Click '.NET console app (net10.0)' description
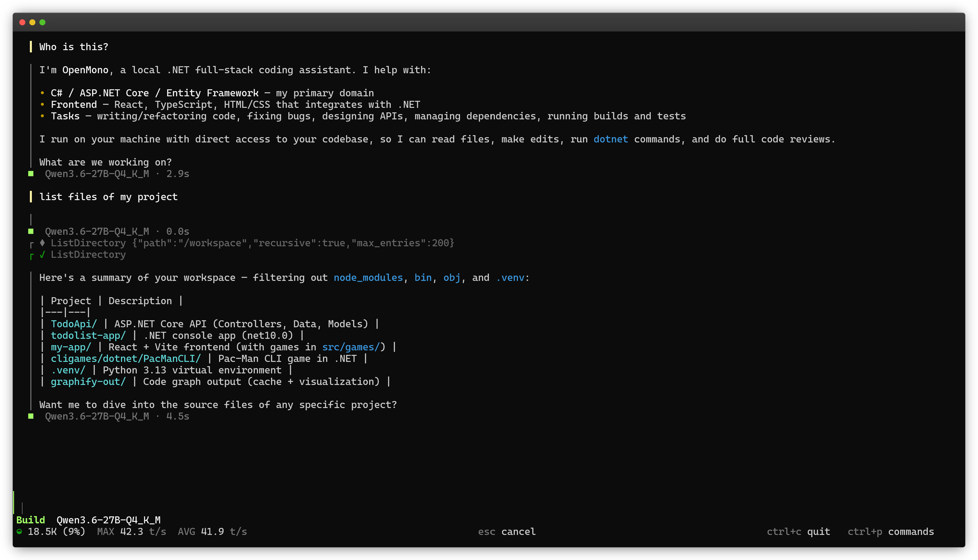The width and height of the screenshot is (978, 560). pyautogui.click(x=218, y=335)
